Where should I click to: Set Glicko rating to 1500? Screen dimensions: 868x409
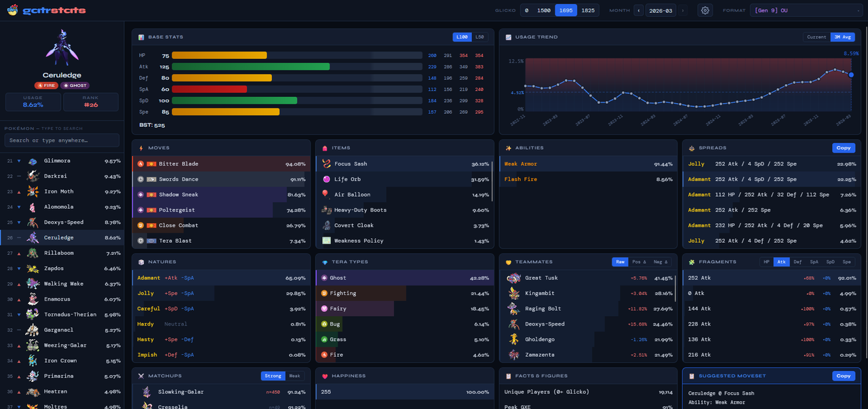(x=544, y=10)
